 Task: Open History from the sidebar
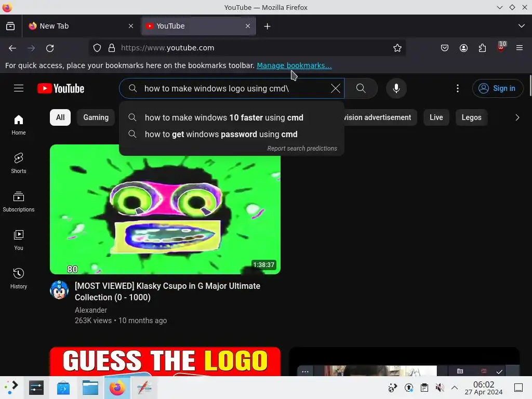[19, 279]
